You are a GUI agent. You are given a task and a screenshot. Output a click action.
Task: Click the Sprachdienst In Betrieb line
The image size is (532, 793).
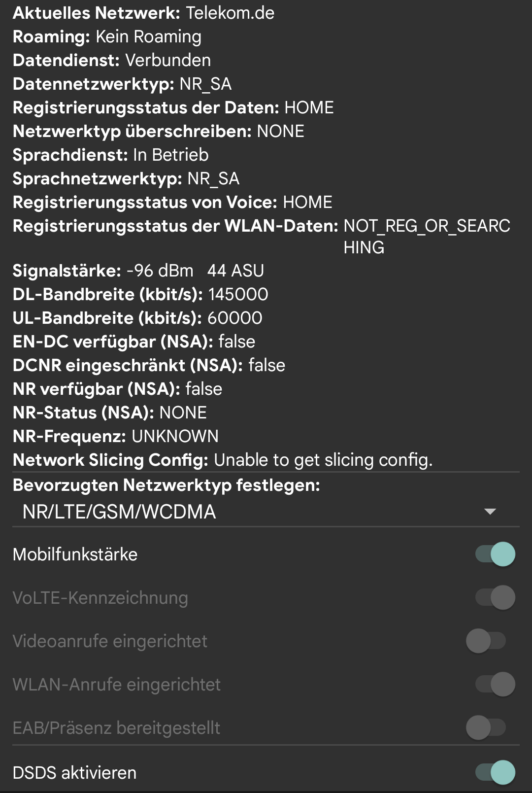click(x=111, y=155)
